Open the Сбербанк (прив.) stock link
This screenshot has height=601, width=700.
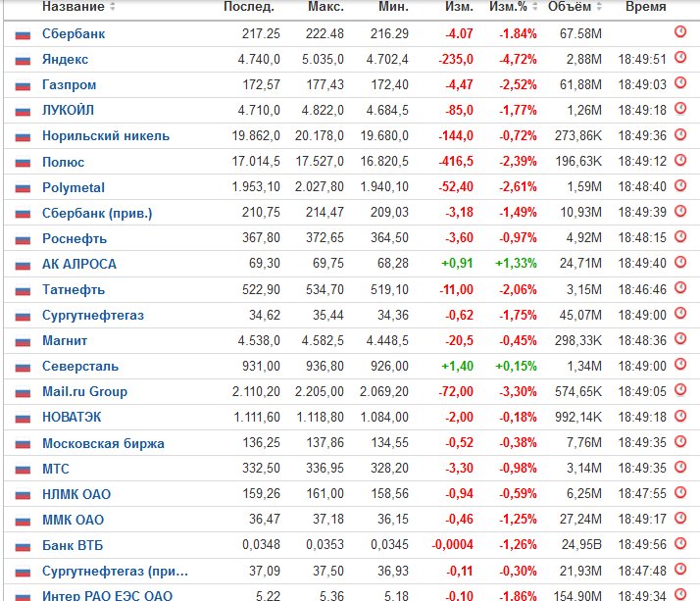(x=97, y=213)
